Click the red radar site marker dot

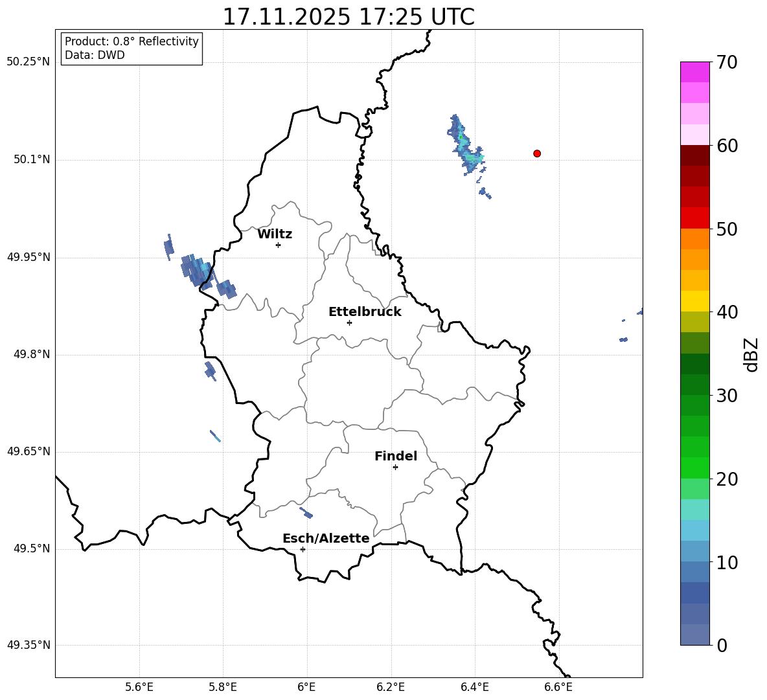point(537,153)
